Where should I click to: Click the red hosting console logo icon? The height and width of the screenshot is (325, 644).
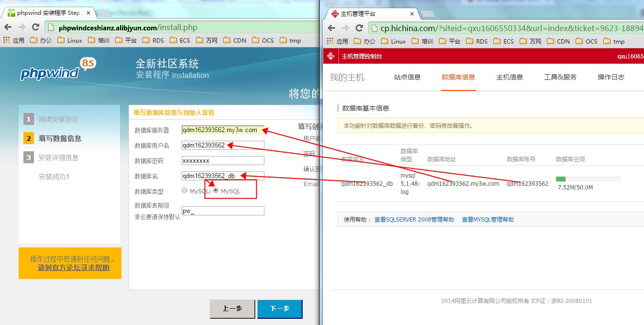click(x=330, y=56)
